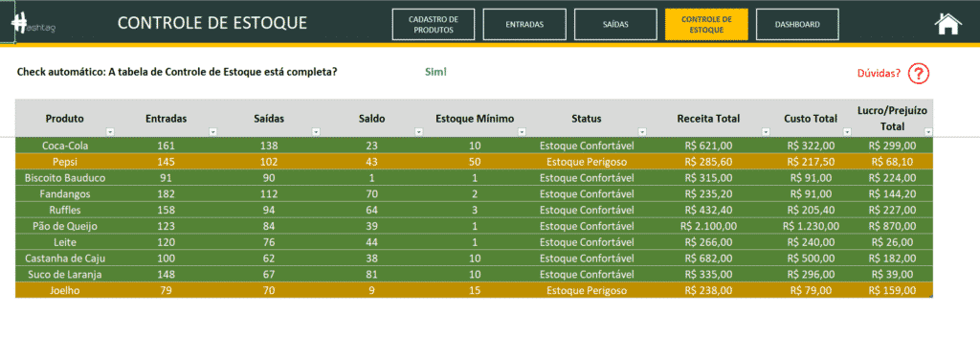Select the R$ 2.100,00 revenue cell

click(x=709, y=226)
